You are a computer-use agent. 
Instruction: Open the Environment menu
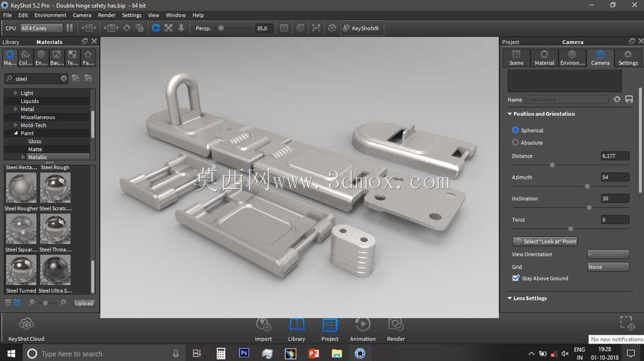pyautogui.click(x=50, y=15)
